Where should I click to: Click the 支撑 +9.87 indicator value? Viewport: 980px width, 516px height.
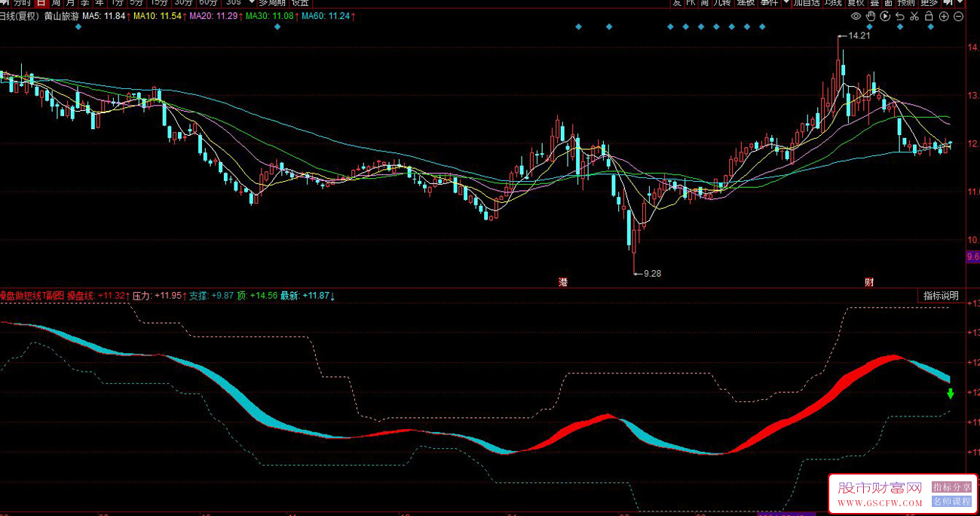click(211, 296)
